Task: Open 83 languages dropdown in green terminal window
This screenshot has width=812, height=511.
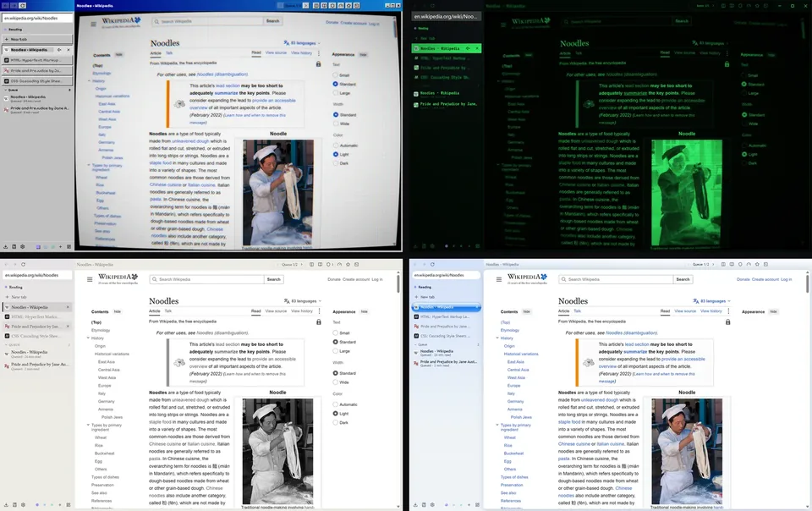Action: click(x=709, y=43)
